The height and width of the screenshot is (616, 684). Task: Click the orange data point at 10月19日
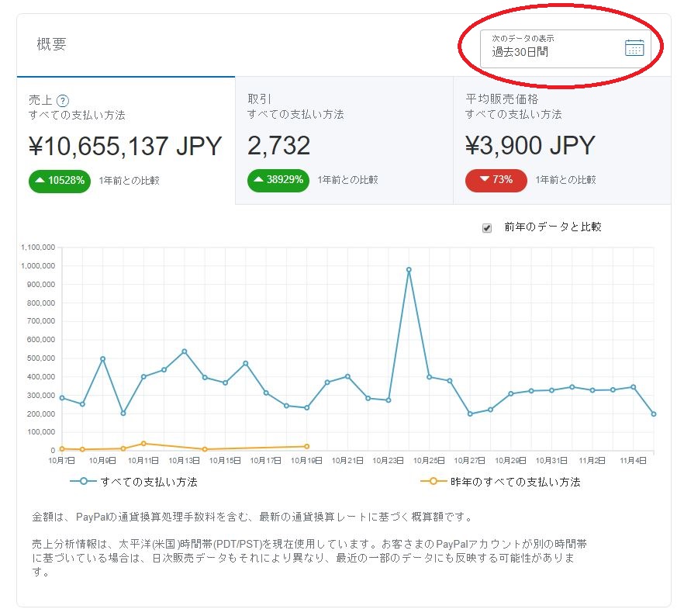306,446
